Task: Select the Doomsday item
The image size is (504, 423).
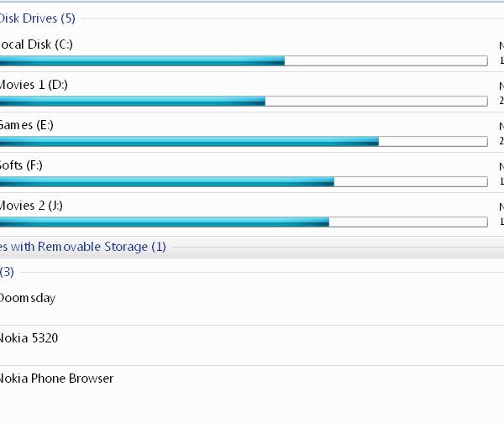Action: [x=28, y=298]
